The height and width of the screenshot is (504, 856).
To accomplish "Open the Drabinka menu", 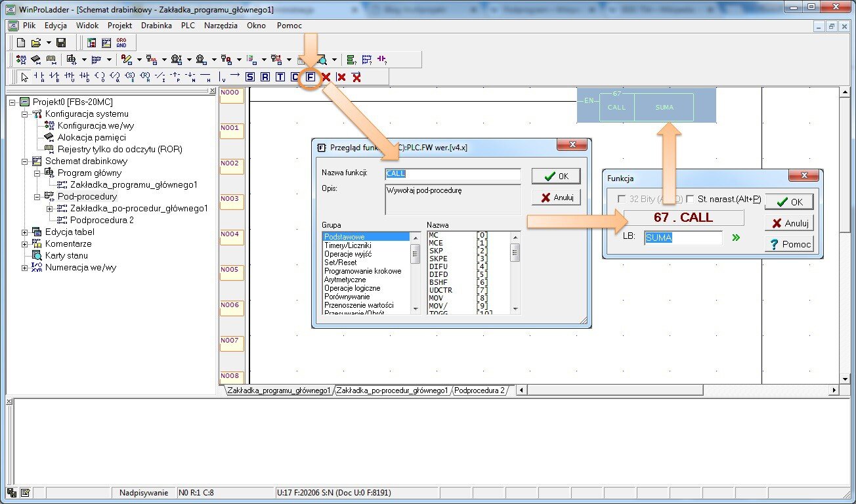I will click(157, 26).
